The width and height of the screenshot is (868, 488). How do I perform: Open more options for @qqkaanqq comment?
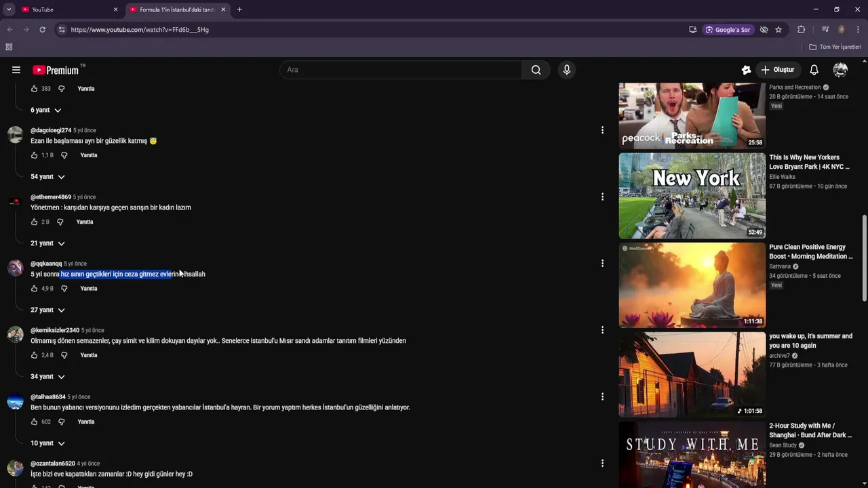pos(602,263)
